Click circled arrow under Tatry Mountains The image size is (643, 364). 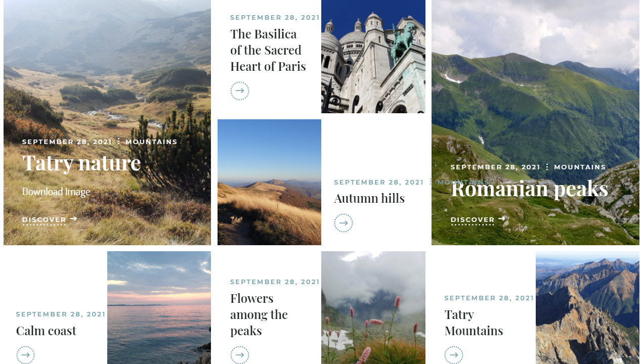[x=454, y=355]
